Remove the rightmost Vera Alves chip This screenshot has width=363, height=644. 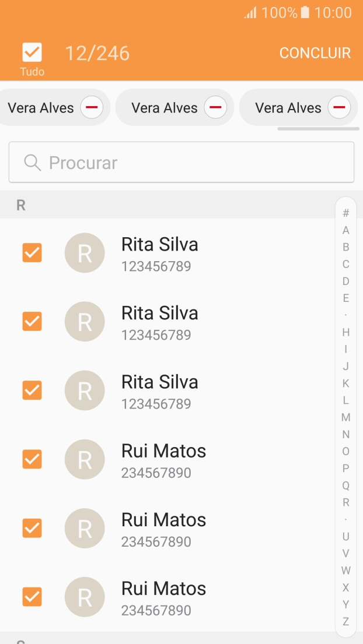tap(338, 107)
